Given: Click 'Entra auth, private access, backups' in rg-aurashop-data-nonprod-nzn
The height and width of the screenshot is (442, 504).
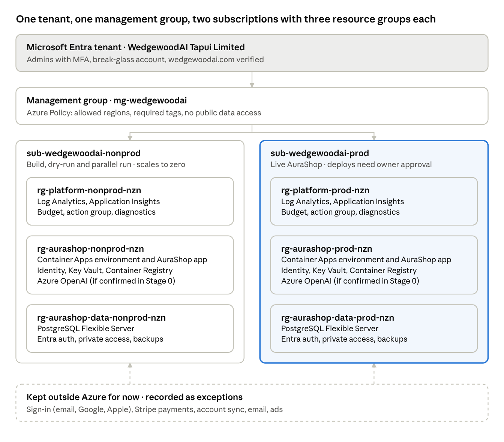Looking at the screenshot, I should [x=100, y=339].
